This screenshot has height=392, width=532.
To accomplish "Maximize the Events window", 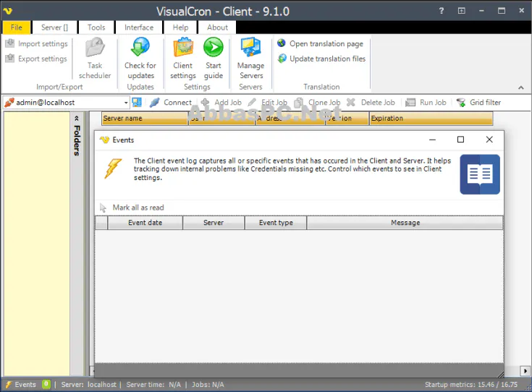I will (x=460, y=140).
